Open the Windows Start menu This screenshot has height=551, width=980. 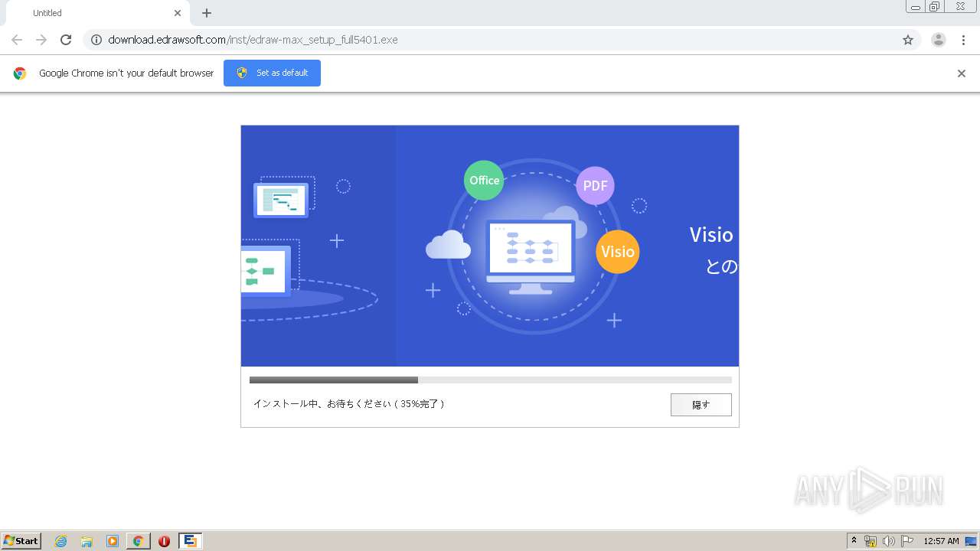(x=21, y=541)
